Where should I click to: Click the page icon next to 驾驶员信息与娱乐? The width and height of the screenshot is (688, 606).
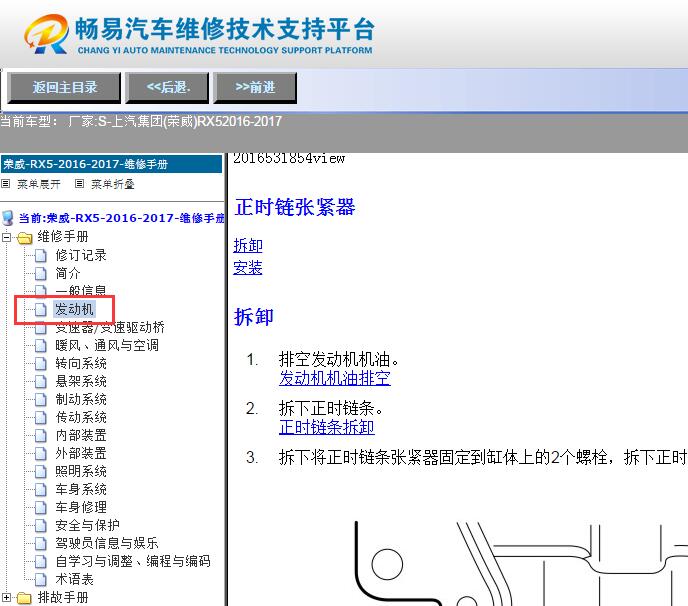40,543
